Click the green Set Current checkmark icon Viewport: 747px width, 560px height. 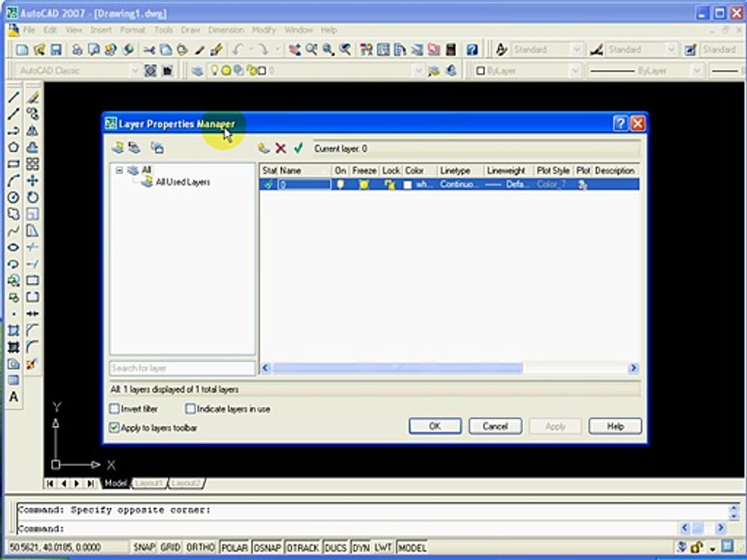click(x=298, y=148)
